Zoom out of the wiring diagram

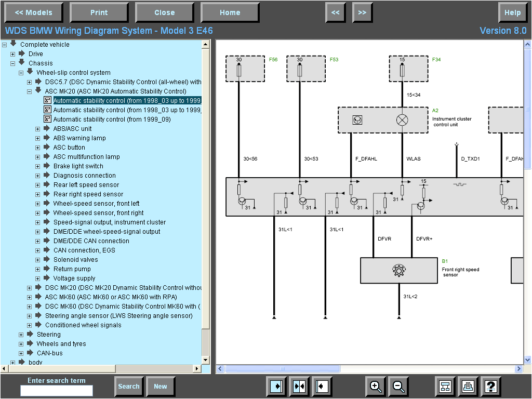(398, 387)
